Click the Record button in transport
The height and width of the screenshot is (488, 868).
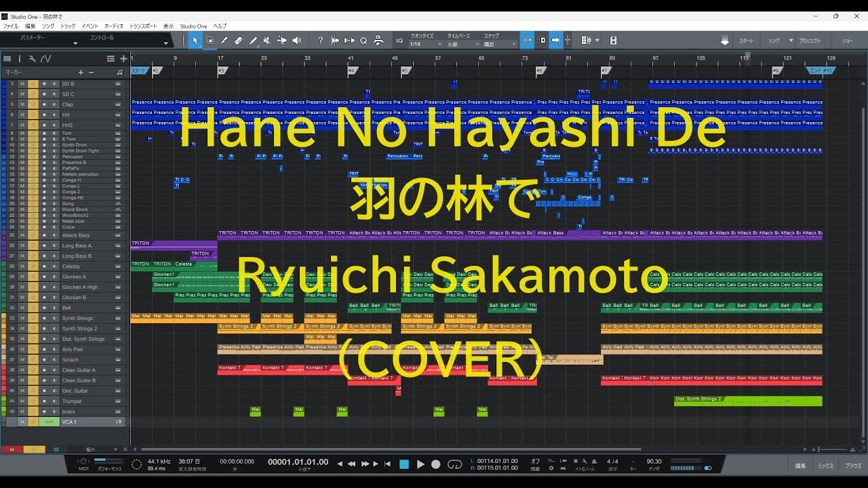(436, 464)
